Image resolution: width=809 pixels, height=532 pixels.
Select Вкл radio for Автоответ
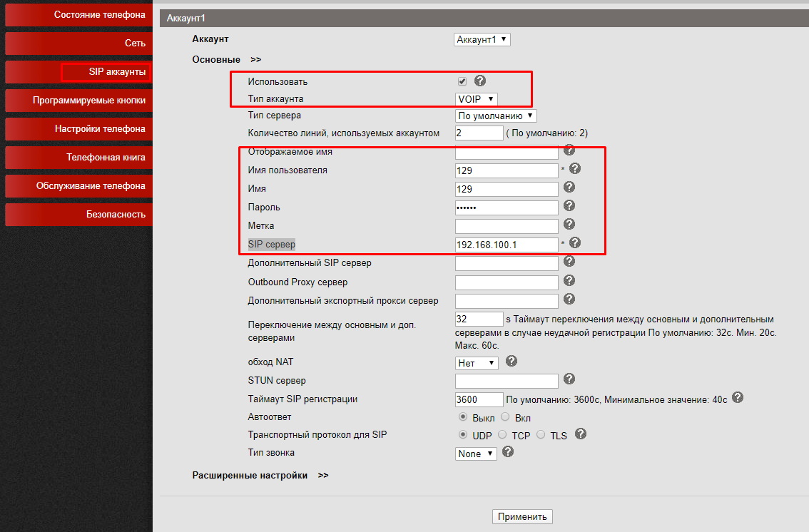coord(505,417)
